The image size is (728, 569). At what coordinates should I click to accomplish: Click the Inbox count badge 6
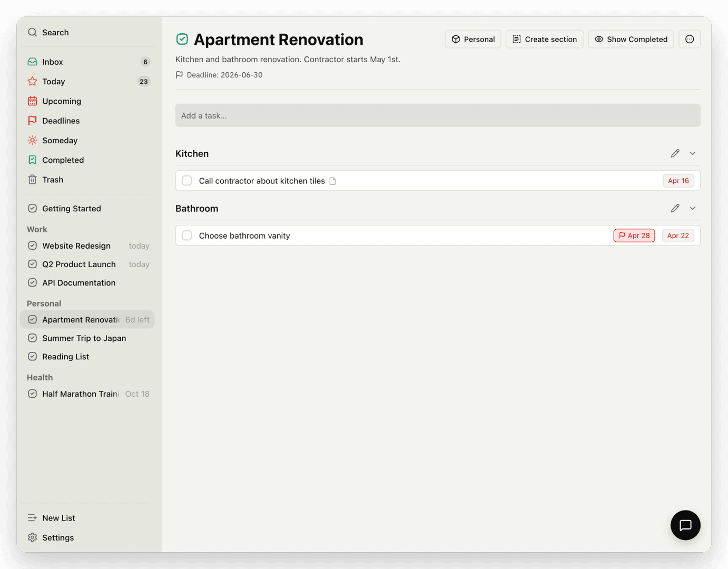(x=145, y=62)
